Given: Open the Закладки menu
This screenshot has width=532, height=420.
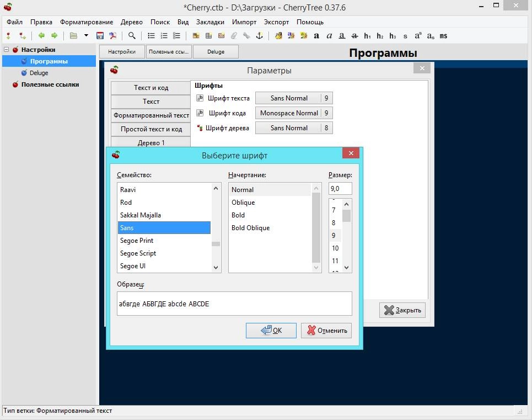Looking at the screenshot, I should coord(210,22).
